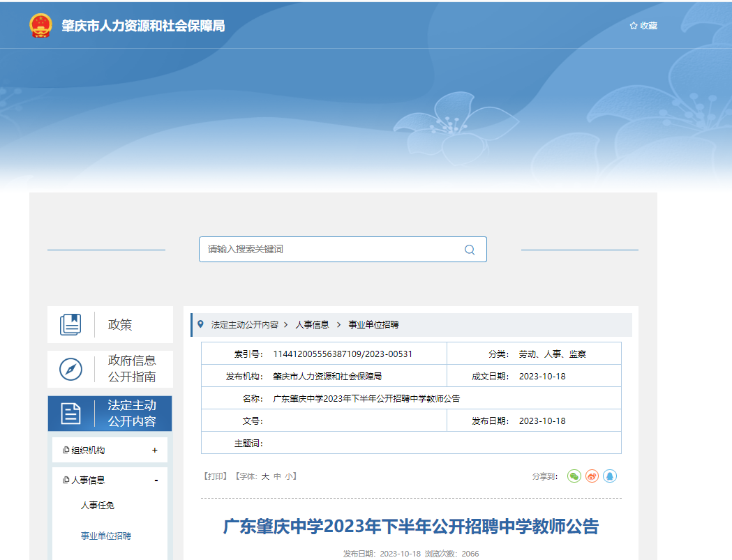The width and height of the screenshot is (732, 560).
Task: Click the 收藏 favorite link
Action: click(x=643, y=26)
